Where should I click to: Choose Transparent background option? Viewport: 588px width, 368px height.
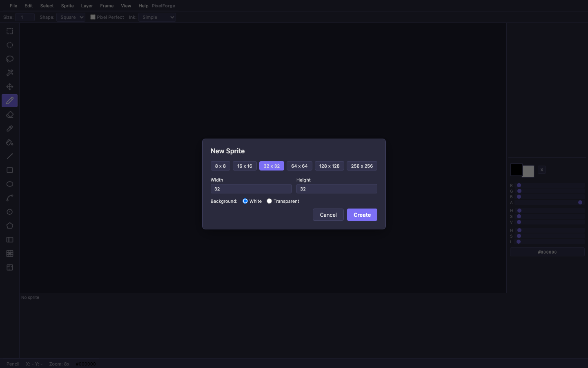[x=269, y=201]
